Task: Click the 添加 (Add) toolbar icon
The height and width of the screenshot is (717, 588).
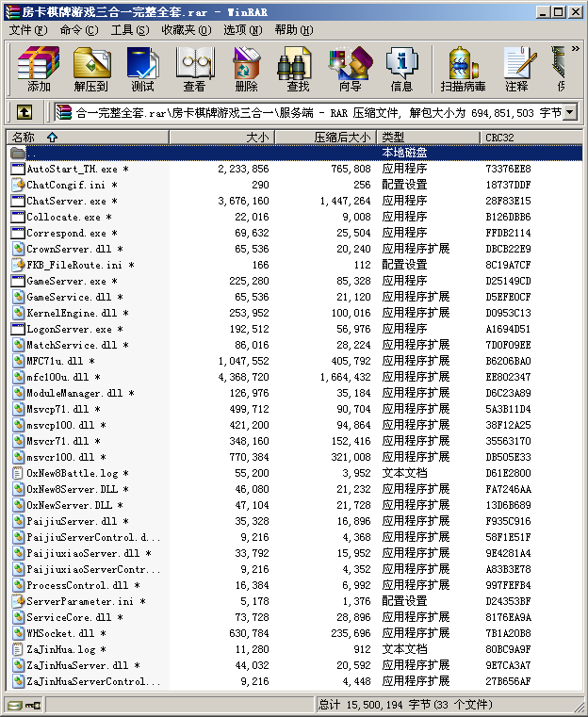Action: [39, 69]
